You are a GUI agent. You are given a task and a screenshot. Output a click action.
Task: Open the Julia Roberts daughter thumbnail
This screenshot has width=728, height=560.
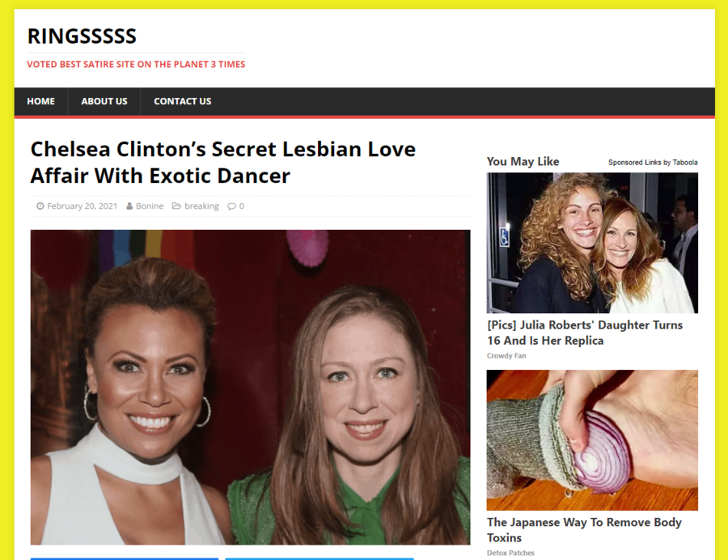[x=592, y=243]
